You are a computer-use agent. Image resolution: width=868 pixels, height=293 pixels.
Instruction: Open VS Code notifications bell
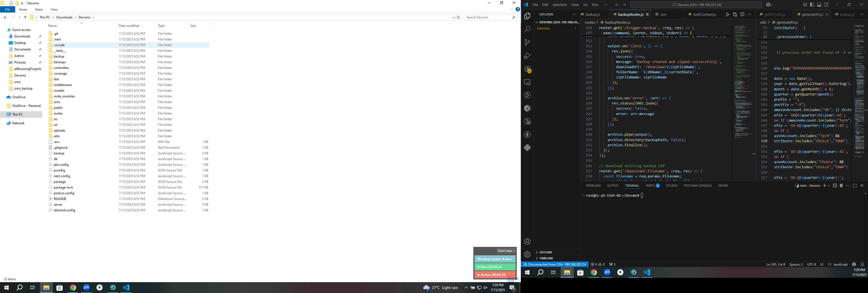pyautogui.click(x=862, y=264)
